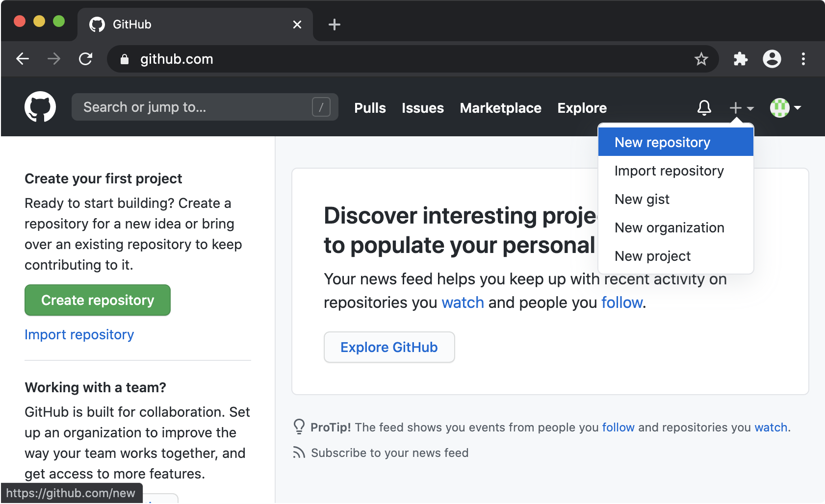Click the slash shortcut key icon in search
Screen dimensions: 825x504
(321, 107)
